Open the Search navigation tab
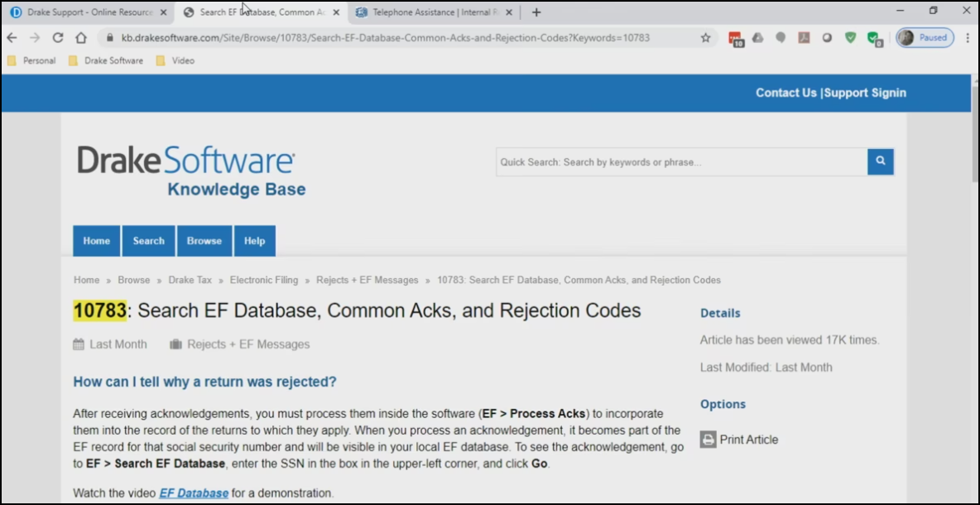This screenshot has height=505, width=980. tap(149, 241)
